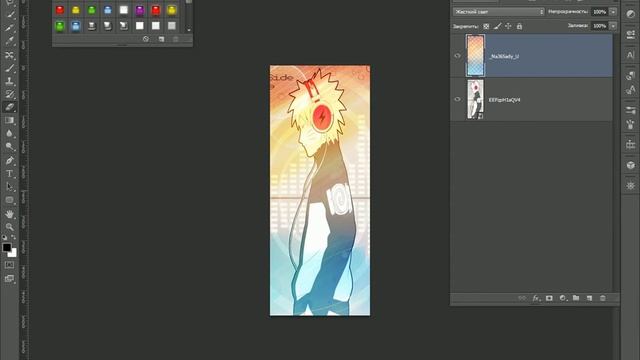Select the Blur tool droplet icon

click(x=9, y=133)
